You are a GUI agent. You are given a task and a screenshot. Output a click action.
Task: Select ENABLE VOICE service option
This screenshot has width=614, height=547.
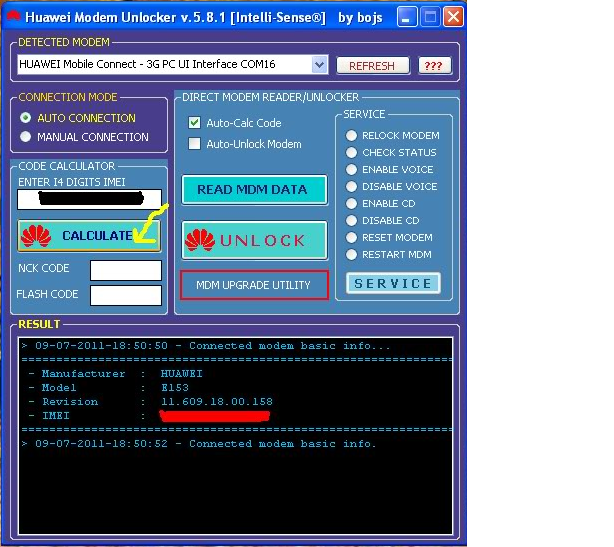point(390,170)
